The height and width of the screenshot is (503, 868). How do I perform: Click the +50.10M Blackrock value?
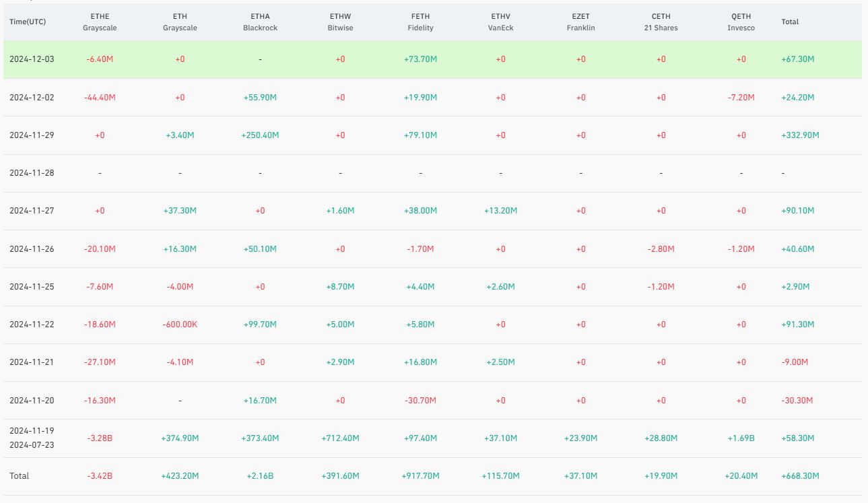coord(260,249)
